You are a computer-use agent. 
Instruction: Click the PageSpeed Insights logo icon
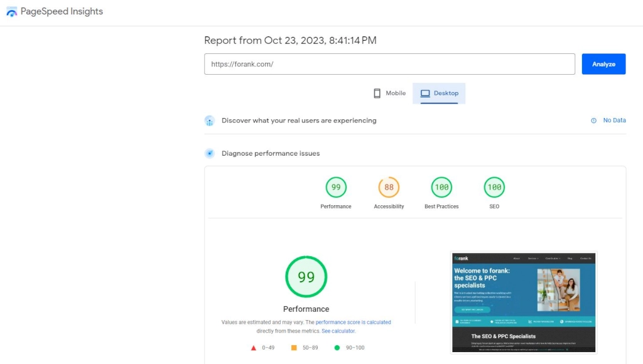(11, 11)
